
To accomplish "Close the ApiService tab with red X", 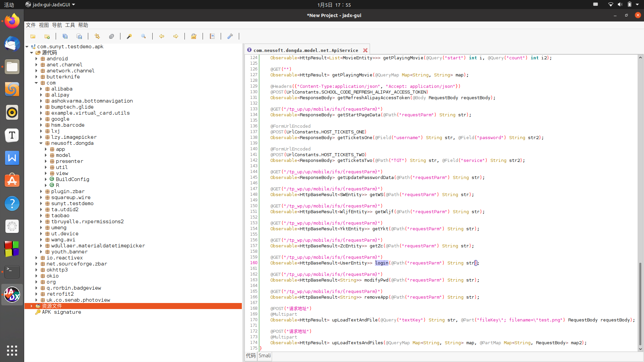I will click(365, 50).
